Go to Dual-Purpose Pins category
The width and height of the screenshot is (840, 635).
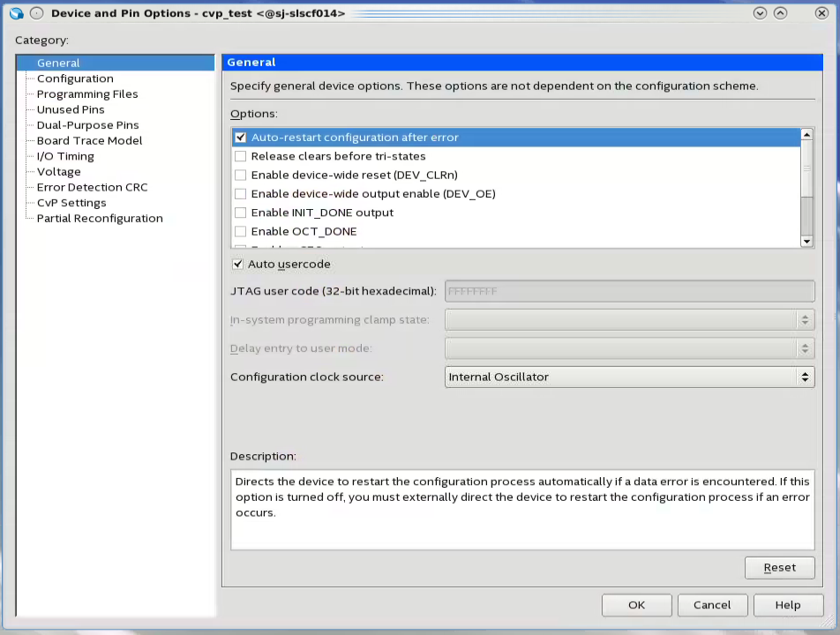click(87, 125)
